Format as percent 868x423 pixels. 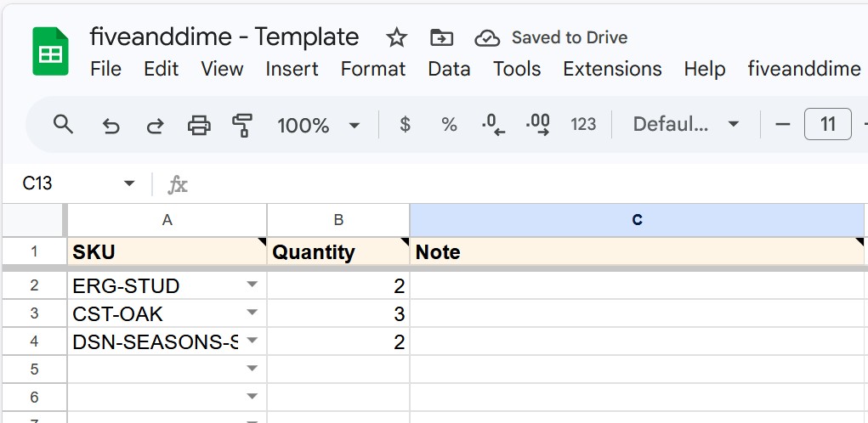[449, 124]
